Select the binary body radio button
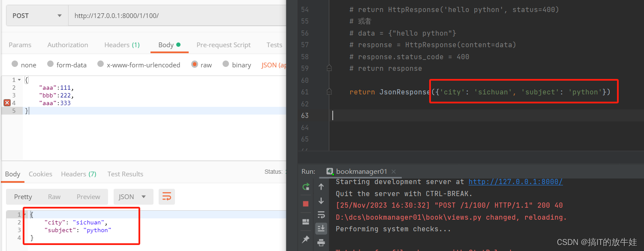Viewport: 644px width, 251px height. pos(226,64)
